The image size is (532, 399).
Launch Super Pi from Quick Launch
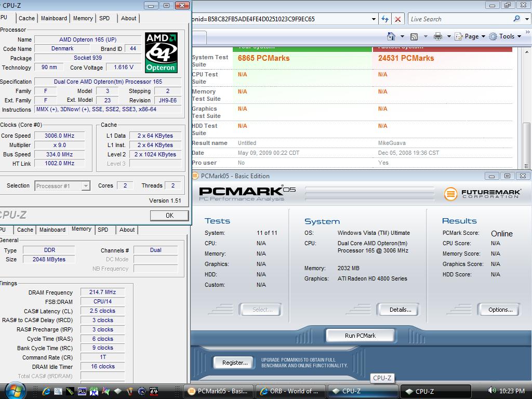94,391
